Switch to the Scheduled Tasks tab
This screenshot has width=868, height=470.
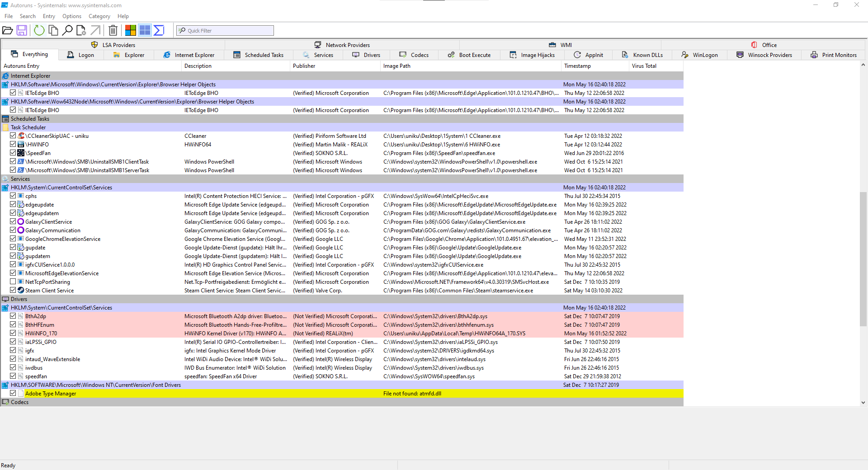[x=259, y=55]
